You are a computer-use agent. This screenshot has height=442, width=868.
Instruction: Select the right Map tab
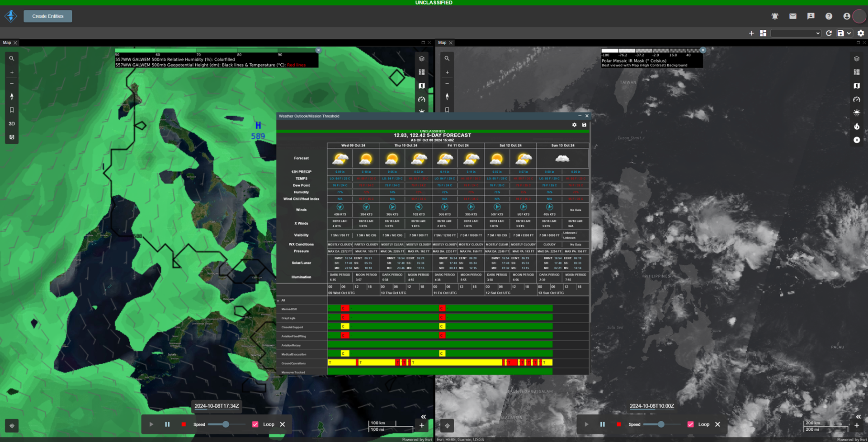coord(442,43)
